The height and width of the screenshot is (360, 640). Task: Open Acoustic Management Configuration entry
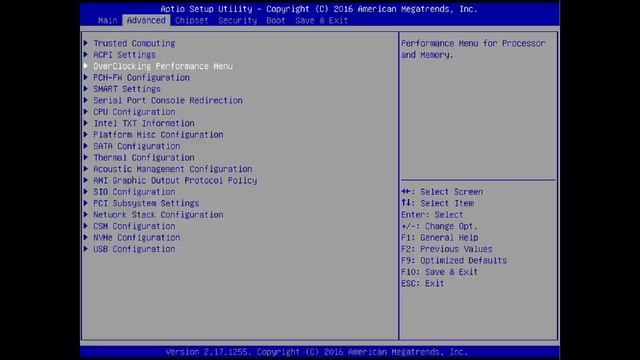173,169
